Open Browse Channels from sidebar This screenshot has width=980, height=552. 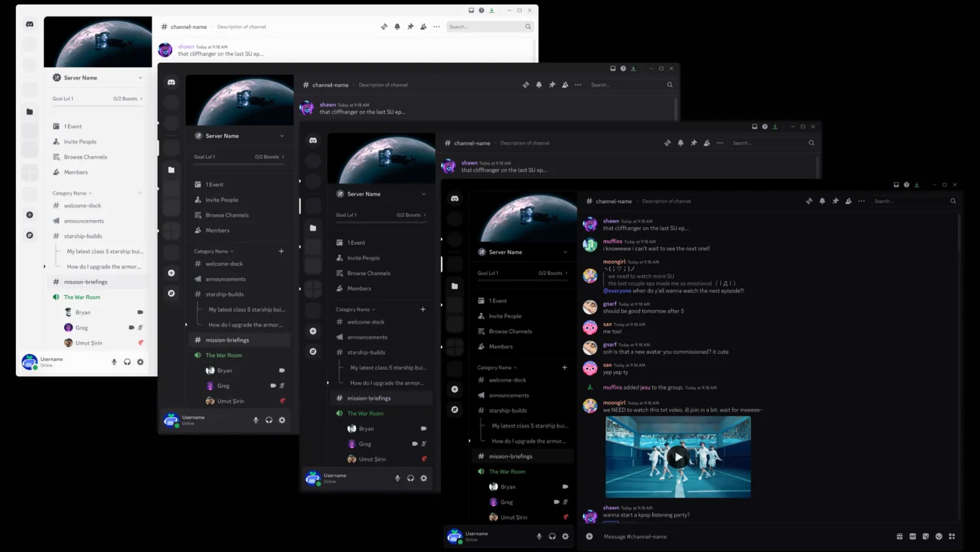pos(511,331)
